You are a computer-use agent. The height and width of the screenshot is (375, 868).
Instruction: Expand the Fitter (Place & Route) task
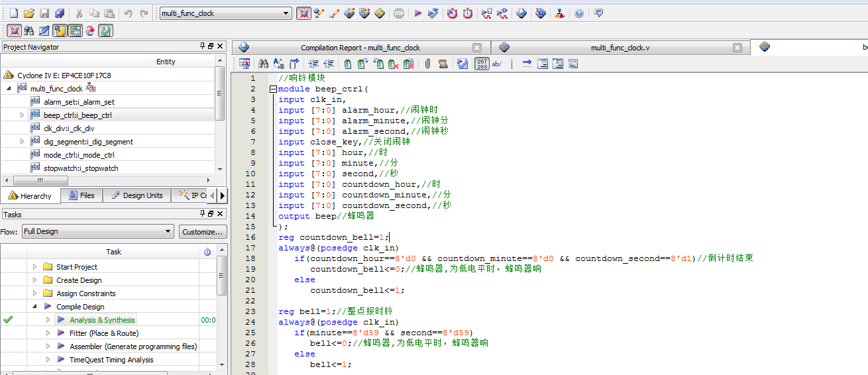(x=48, y=333)
